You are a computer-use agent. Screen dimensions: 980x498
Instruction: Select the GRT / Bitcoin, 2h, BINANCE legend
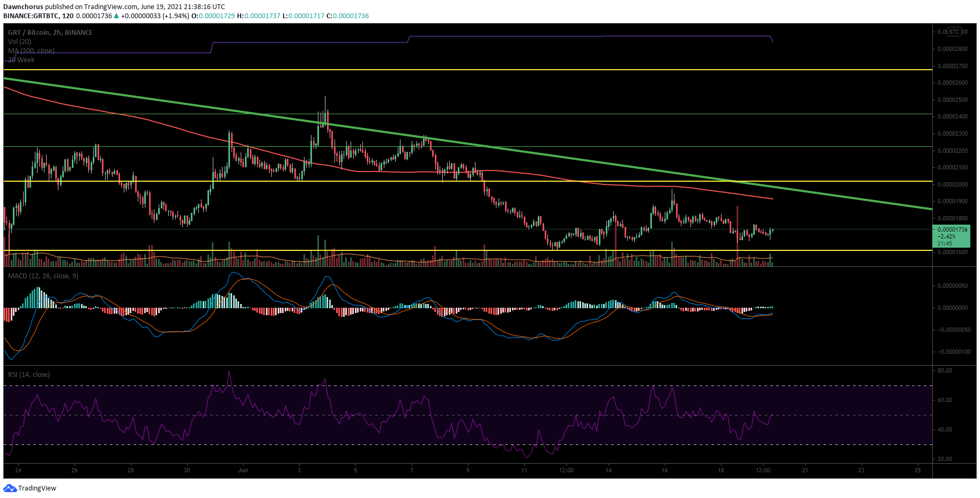pyautogui.click(x=50, y=32)
